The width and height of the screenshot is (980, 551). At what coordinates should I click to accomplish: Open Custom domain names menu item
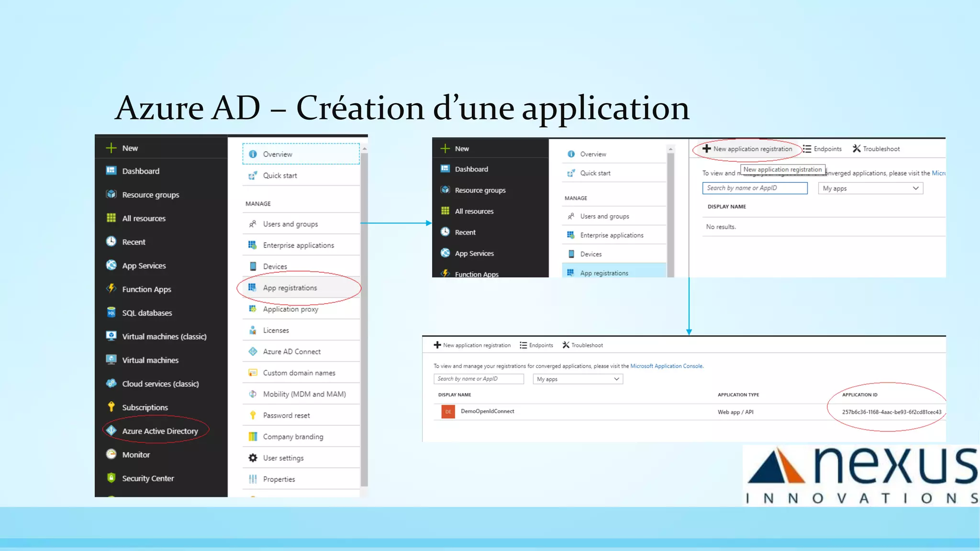[299, 373]
